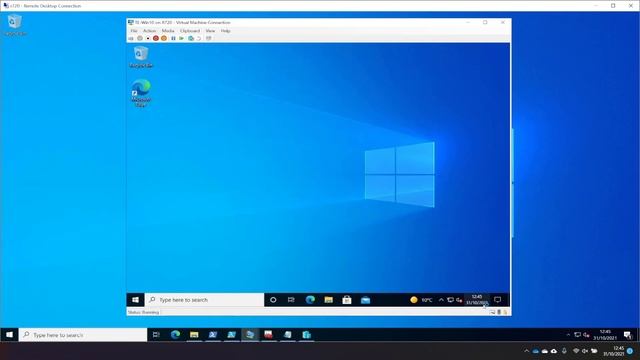Expand hidden icons in remote host tray

[x=568, y=335]
